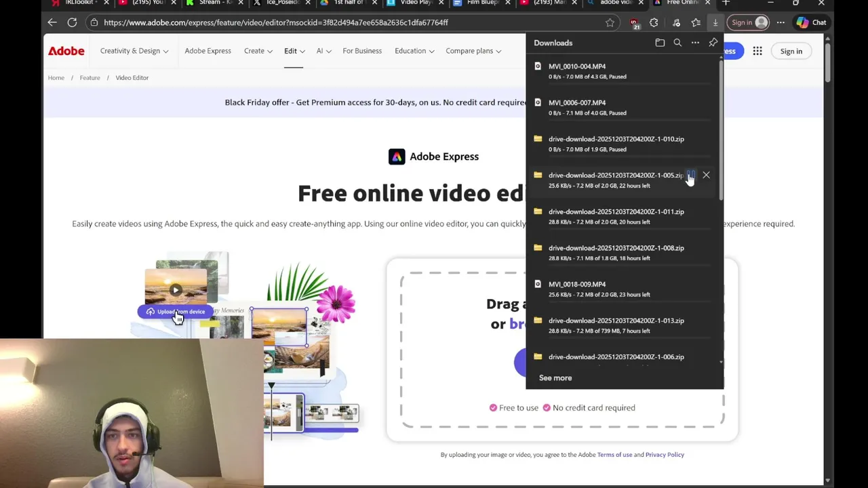Expand the Creativity & Design menu
This screenshot has height=488, width=868.
pyautogui.click(x=134, y=51)
